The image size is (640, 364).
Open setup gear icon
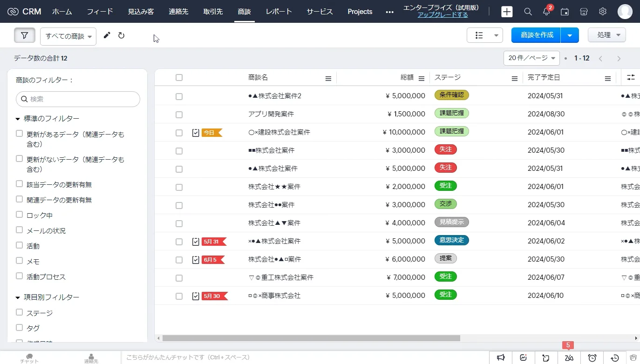point(603,12)
